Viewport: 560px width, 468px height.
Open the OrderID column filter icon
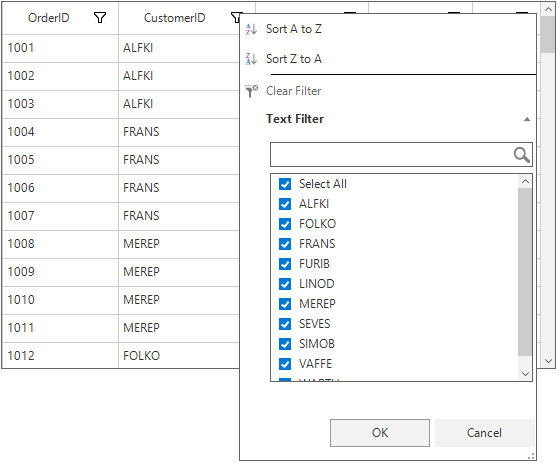(100, 18)
